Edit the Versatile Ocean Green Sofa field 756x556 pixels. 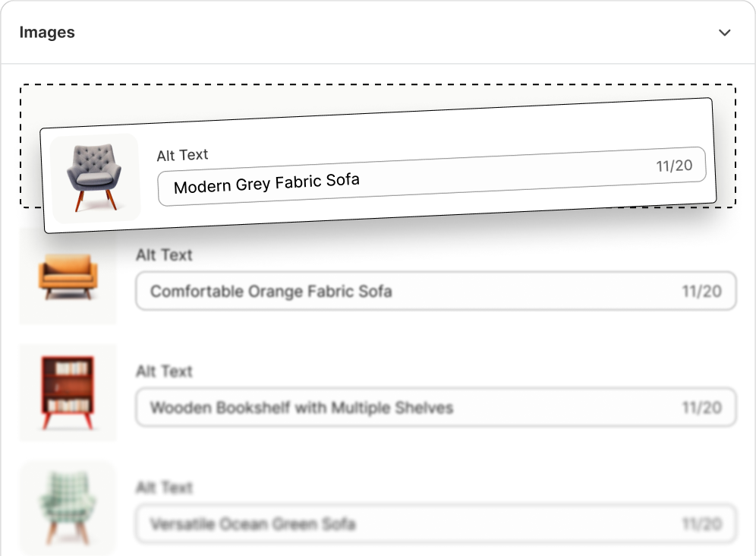[380, 524]
